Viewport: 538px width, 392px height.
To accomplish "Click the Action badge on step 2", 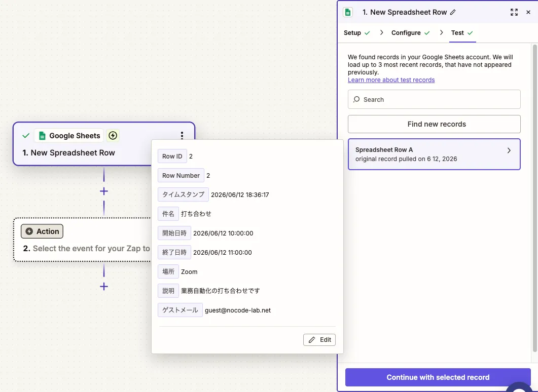I will tap(42, 231).
